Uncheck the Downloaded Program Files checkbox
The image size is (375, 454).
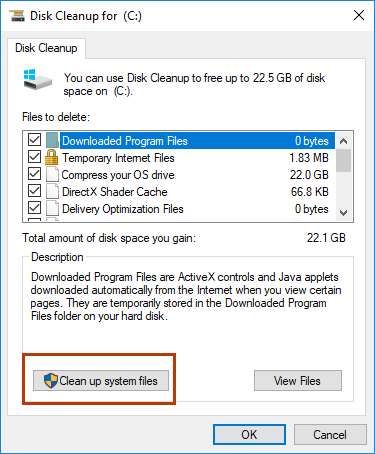point(34,140)
